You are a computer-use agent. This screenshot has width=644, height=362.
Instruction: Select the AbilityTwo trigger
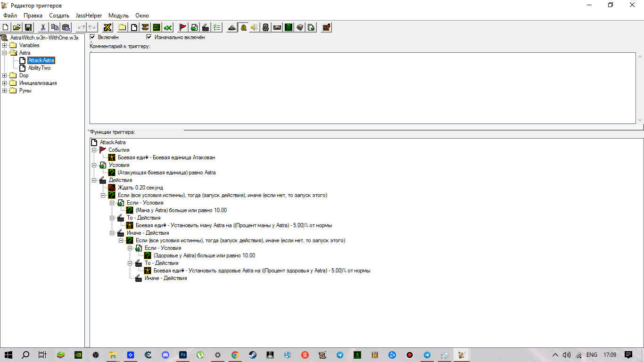(x=39, y=68)
